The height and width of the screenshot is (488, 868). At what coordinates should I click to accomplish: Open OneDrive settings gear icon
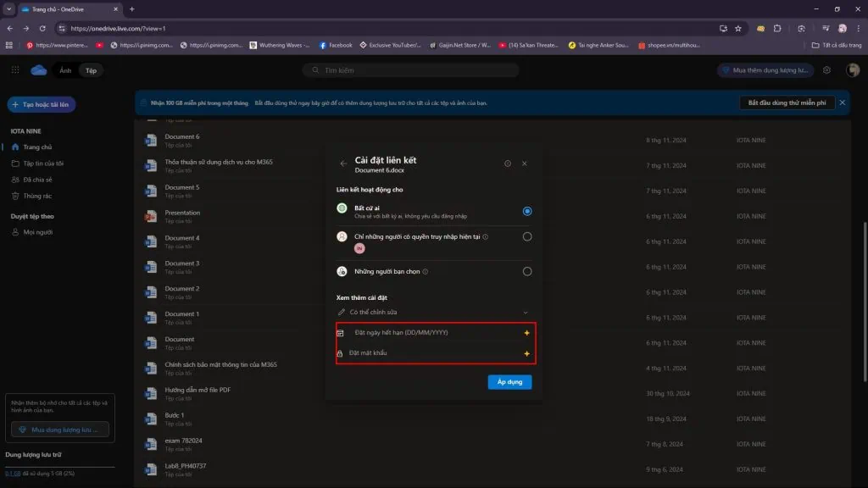coord(826,70)
